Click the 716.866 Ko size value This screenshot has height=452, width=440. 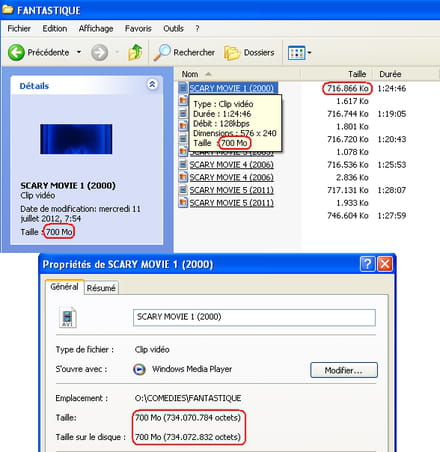click(347, 88)
